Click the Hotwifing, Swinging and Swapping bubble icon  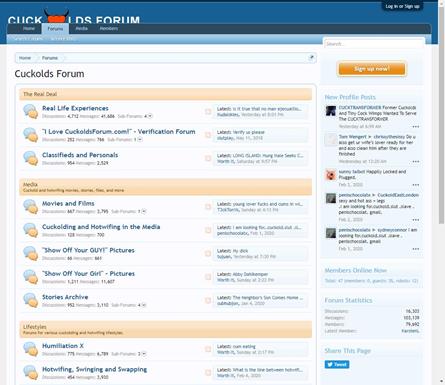[31, 372]
